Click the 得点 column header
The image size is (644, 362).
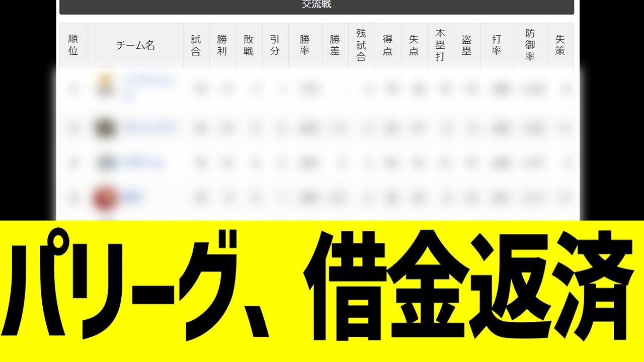coord(388,45)
